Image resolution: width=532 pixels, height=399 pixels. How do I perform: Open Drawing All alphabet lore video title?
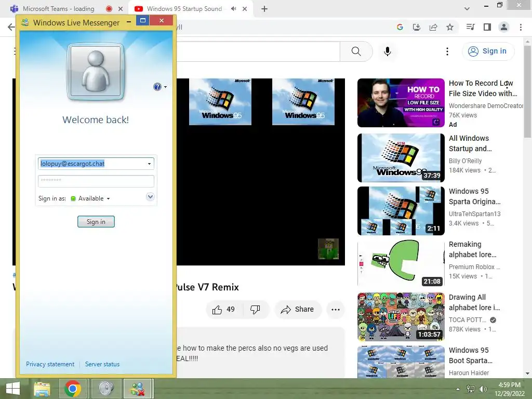point(474,302)
